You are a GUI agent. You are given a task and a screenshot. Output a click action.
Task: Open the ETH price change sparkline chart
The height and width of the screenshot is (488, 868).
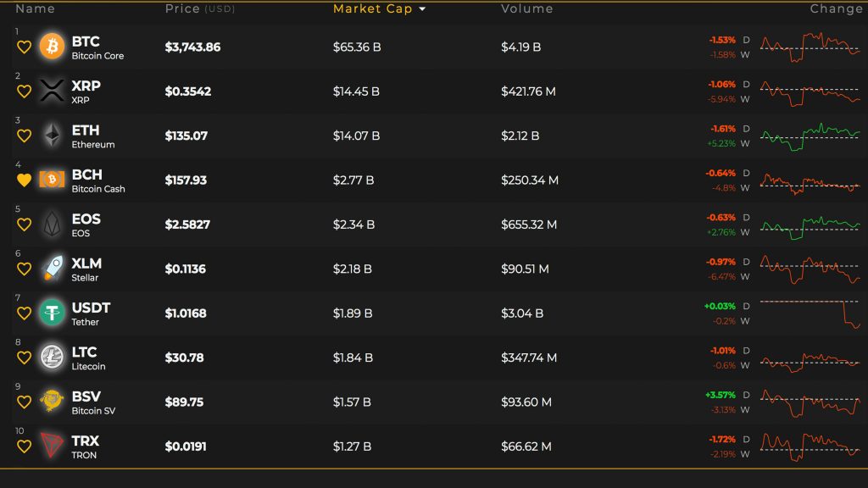(x=810, y=136)
